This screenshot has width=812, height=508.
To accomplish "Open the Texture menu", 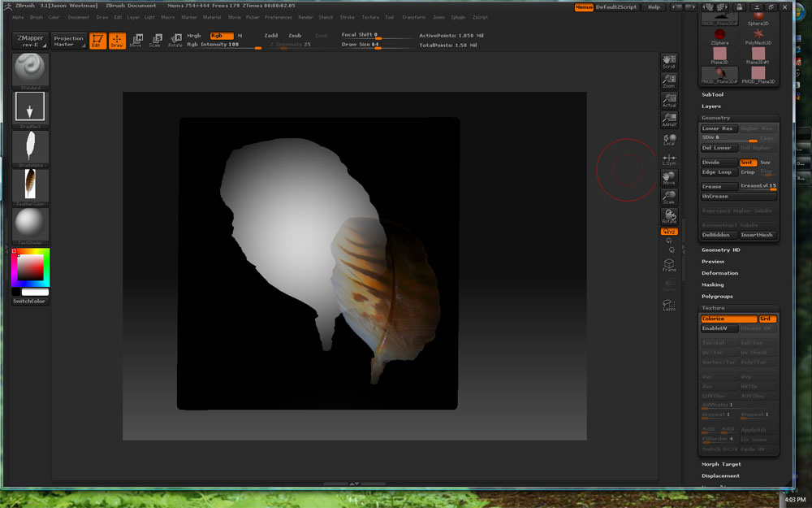I will coord(370,17).
